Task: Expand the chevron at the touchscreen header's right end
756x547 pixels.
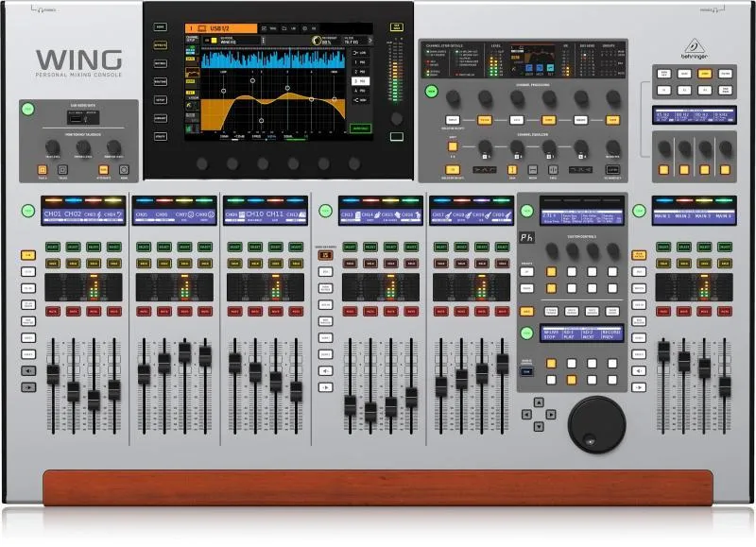Action: point(369,41)
